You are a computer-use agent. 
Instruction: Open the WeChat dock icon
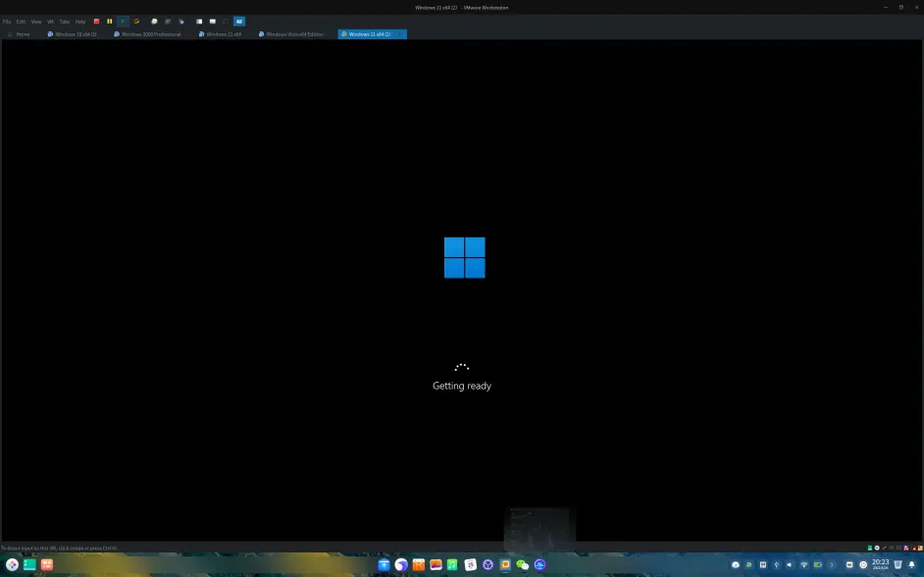coord(523,565)
